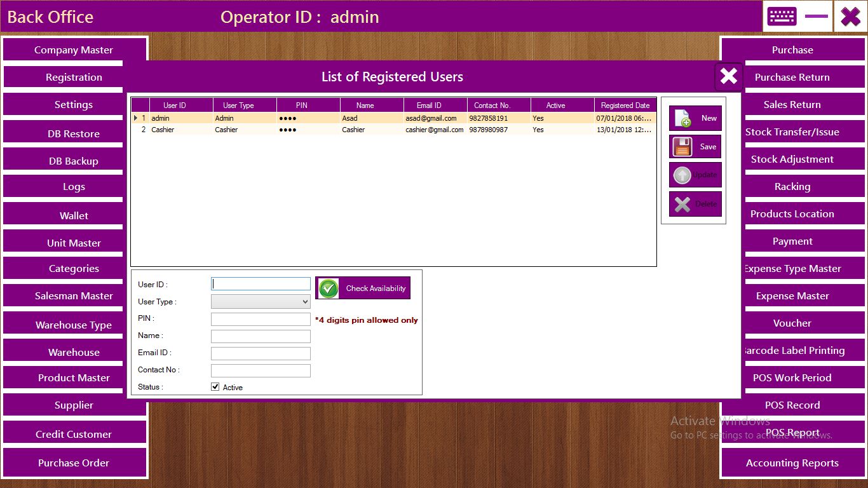Open the on-screen keyboard icon

click(782, 17)
